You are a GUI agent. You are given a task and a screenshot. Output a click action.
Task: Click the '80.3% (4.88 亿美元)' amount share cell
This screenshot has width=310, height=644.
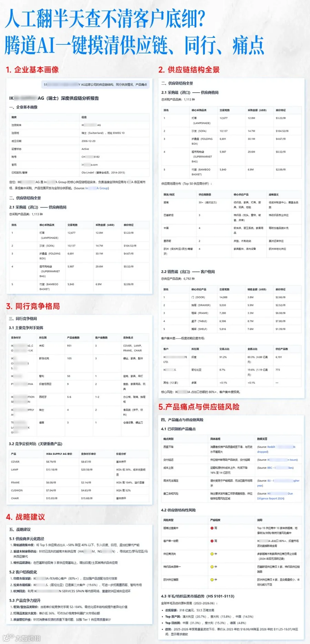pos(258,359)
